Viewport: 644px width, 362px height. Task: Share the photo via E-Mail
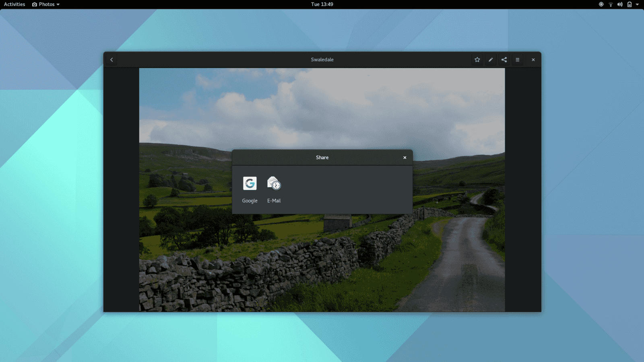pyautogui.click(x=273, y=186)
